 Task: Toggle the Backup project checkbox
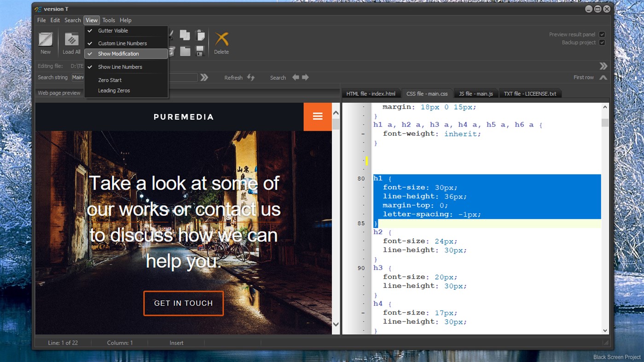tap(602, 42)
